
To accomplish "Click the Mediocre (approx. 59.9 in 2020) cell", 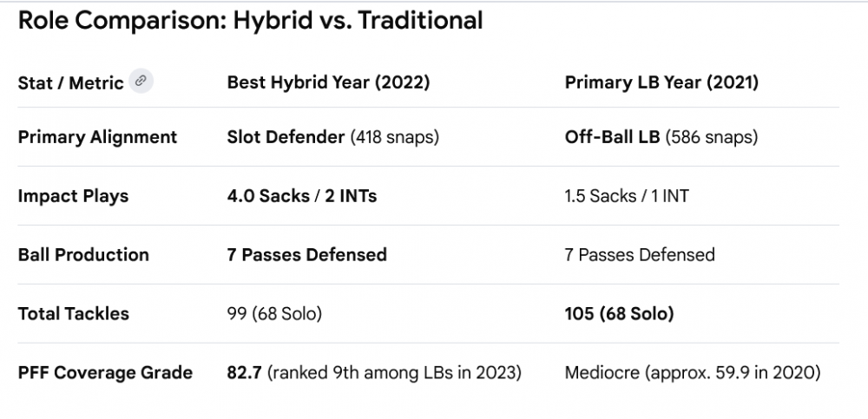I will [x=693, y=373].
